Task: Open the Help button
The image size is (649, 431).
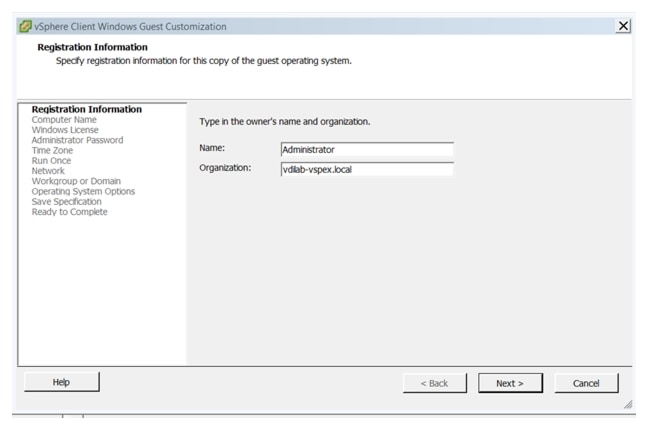Action: (62, 382)
